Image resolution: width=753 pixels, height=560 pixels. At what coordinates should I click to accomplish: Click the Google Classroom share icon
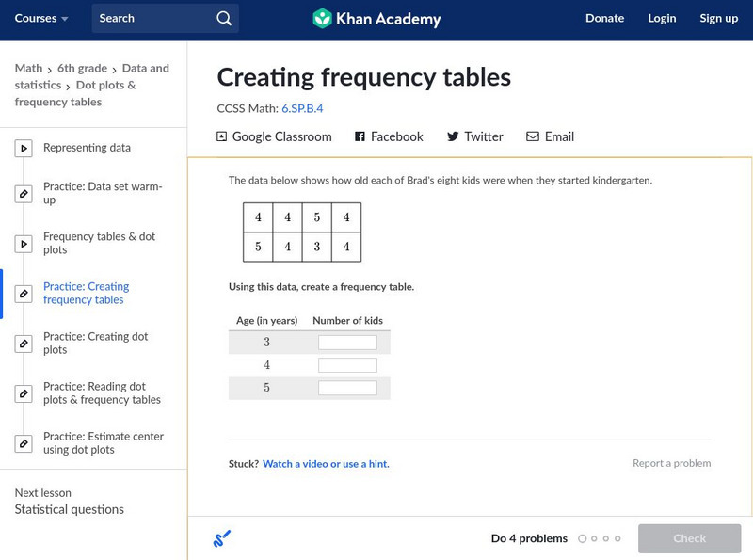tap(222, 136)
